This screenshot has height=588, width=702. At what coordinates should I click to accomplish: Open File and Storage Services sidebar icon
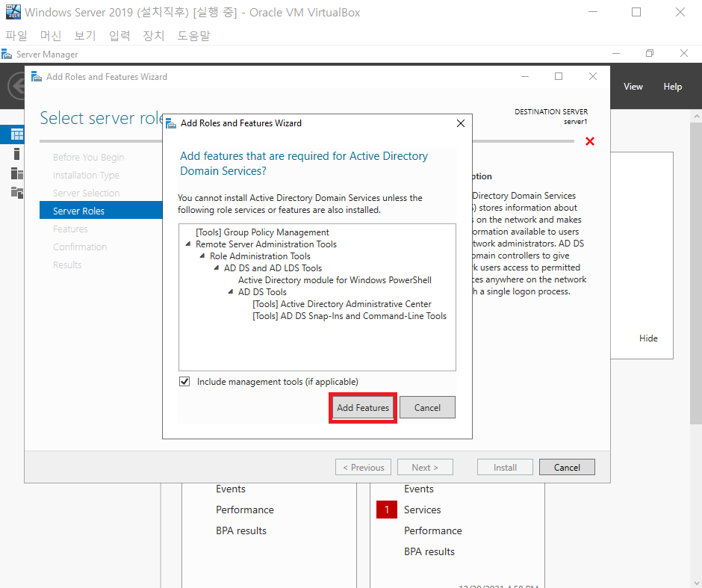(17, 193)
